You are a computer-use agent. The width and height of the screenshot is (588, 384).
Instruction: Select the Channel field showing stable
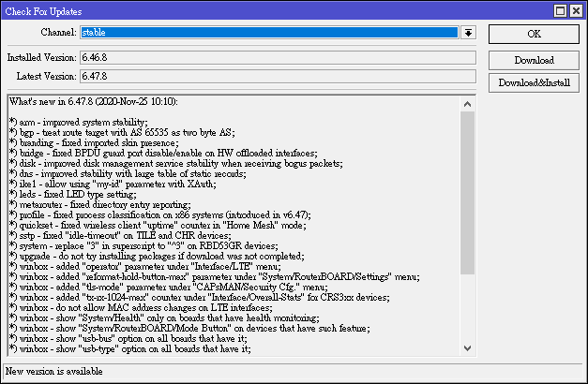click(x=269, y=33)
